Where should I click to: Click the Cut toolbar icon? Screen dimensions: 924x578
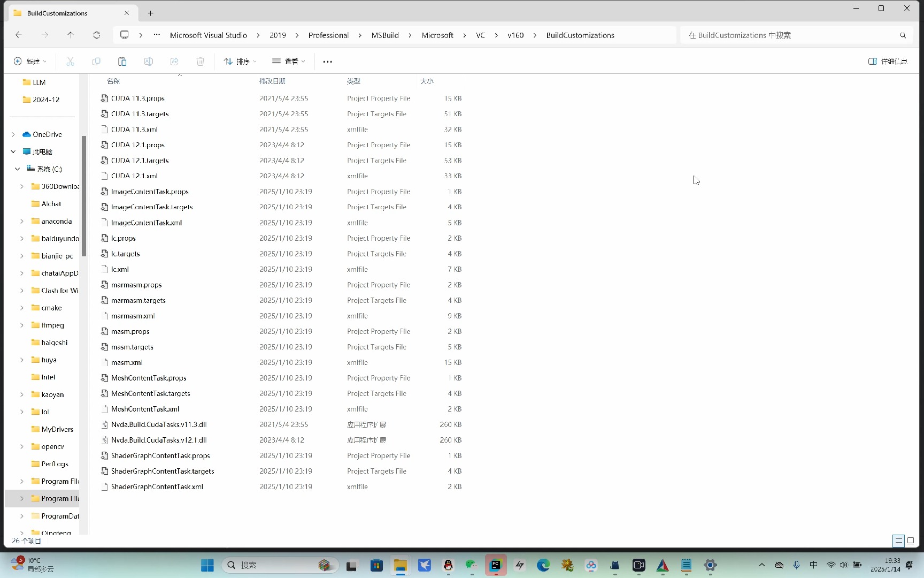70,62
